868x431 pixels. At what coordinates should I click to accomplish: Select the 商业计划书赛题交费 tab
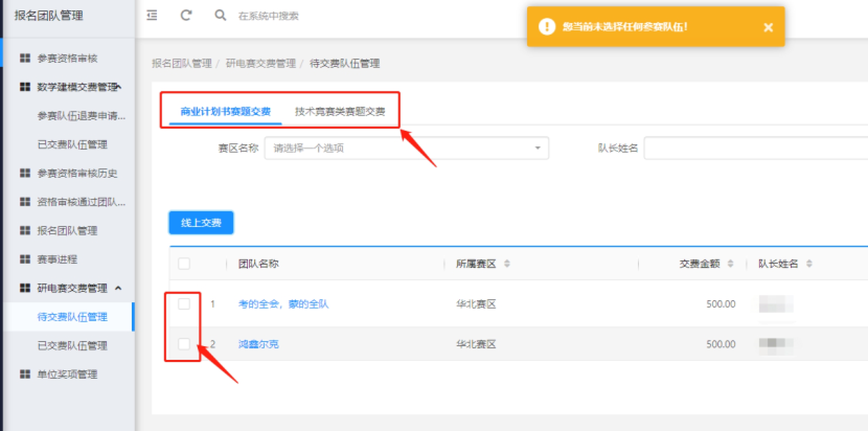225,111
